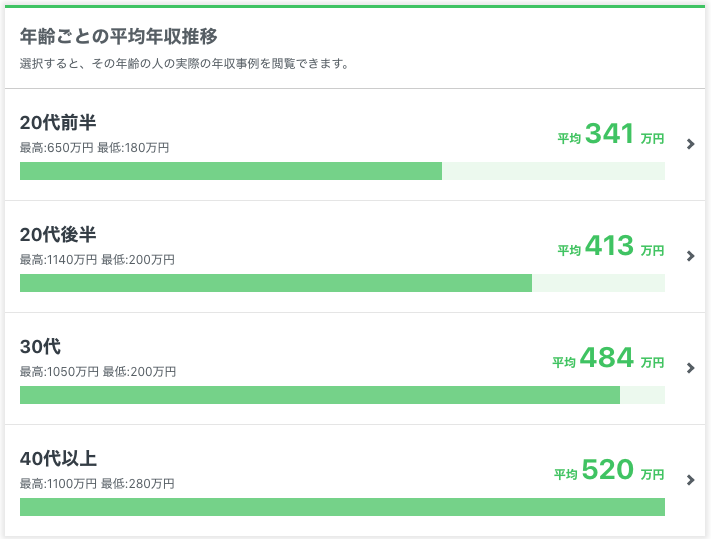Select the 20代後半 age group heading

58,235
